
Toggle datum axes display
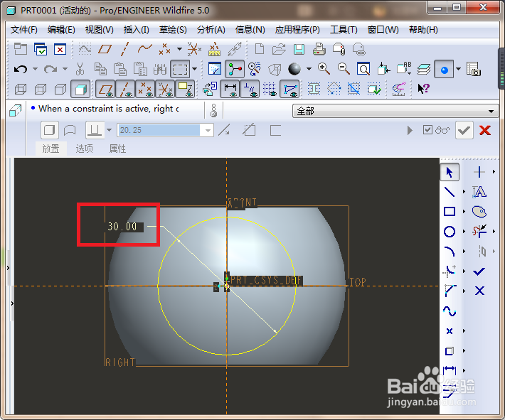(125, 89)
